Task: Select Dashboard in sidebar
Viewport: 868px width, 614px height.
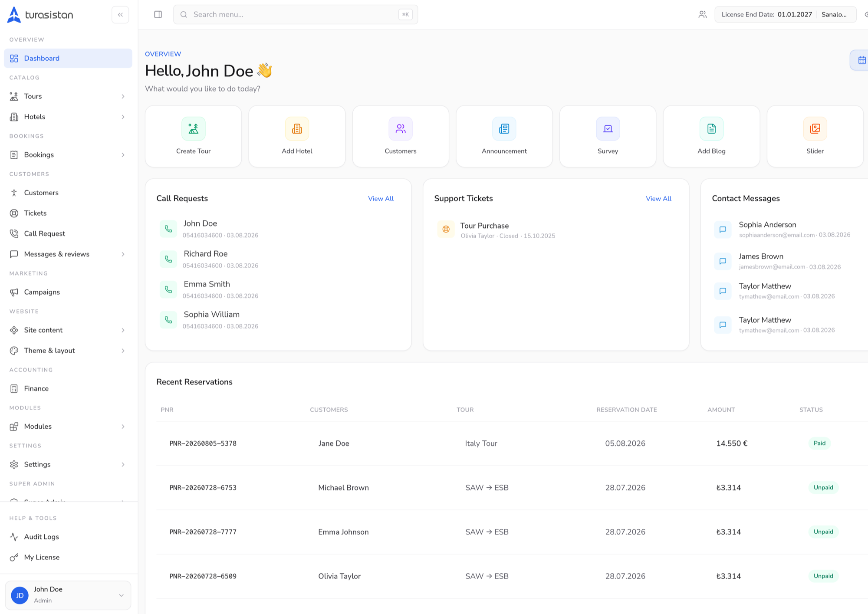Action: [x=68, y=58]
